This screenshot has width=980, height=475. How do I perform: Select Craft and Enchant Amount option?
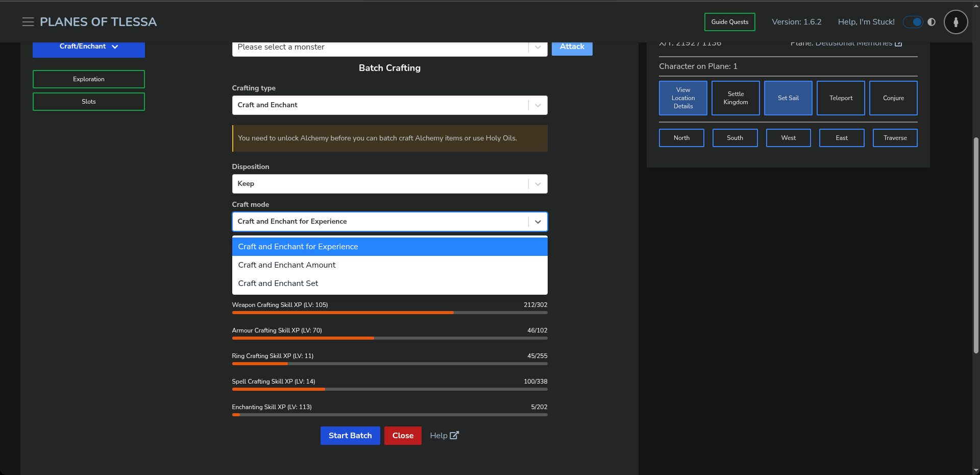(x=389, y=265)
